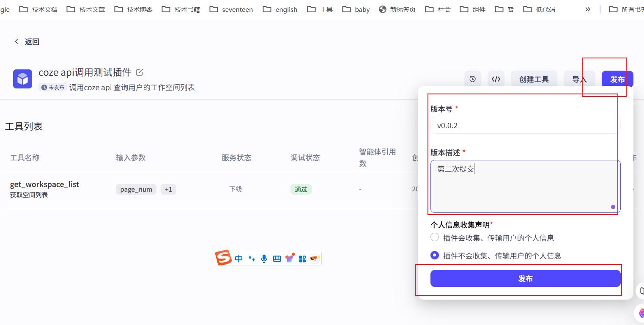Open the Sogou soft keyboard icon
Viewport: 644px width, 325px height.
point(277,259)
